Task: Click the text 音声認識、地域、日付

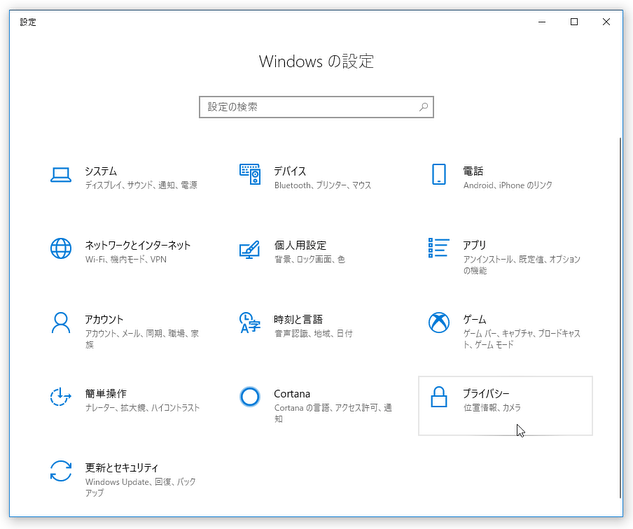Action: click(313, 334)
